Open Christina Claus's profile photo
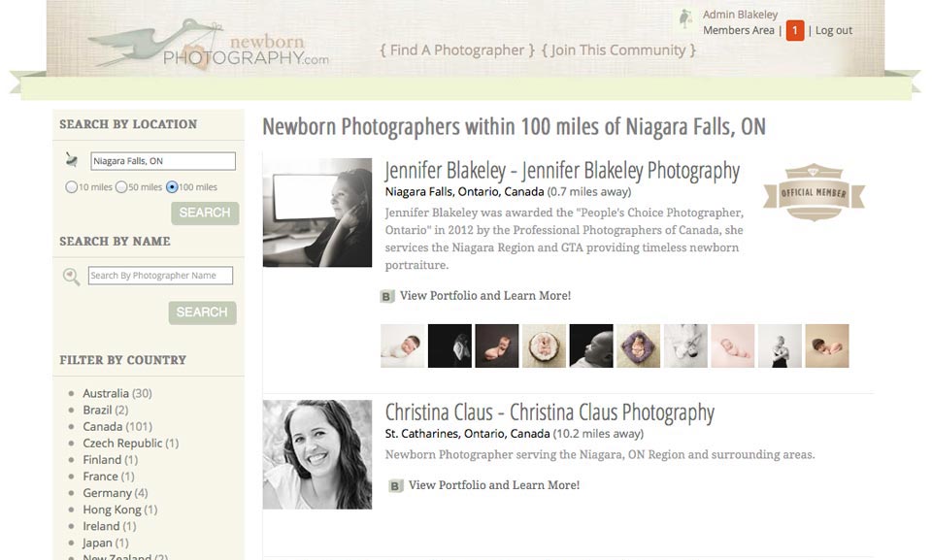 pyautogui.click(x=317, y=454)
